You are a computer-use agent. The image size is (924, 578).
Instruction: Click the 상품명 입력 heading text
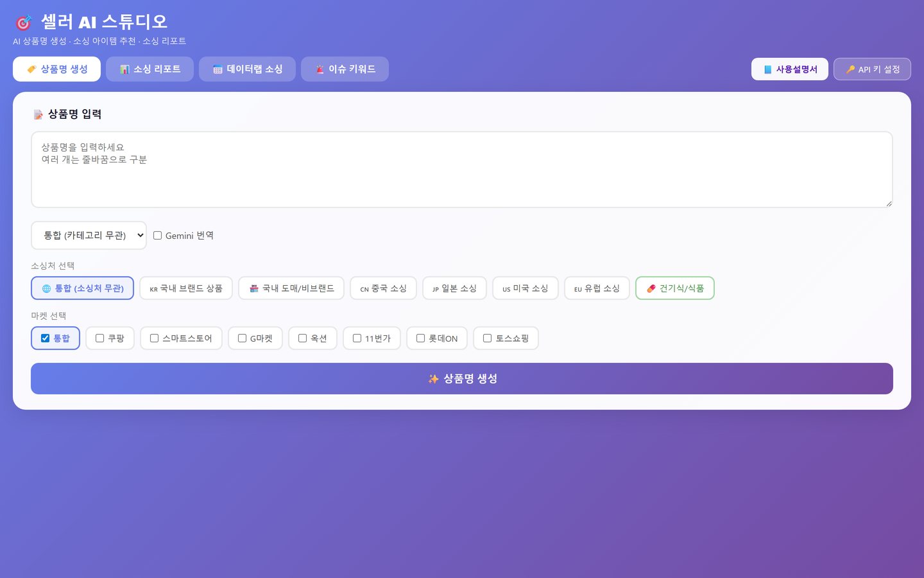click(x=74, y=114)
